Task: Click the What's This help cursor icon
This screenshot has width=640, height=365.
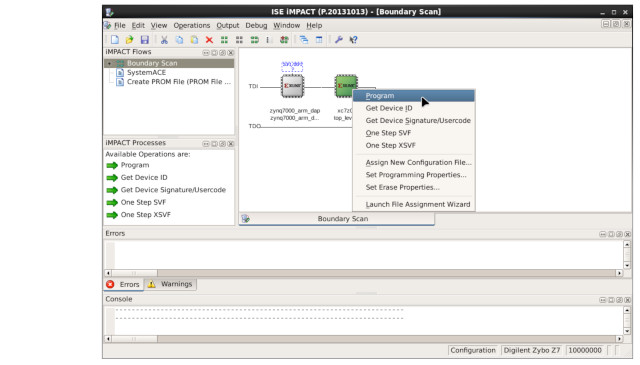Action: tap(353, 40)
